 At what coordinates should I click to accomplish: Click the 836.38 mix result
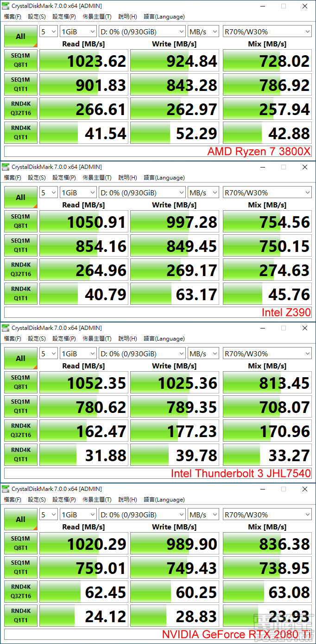pos(267,544)
